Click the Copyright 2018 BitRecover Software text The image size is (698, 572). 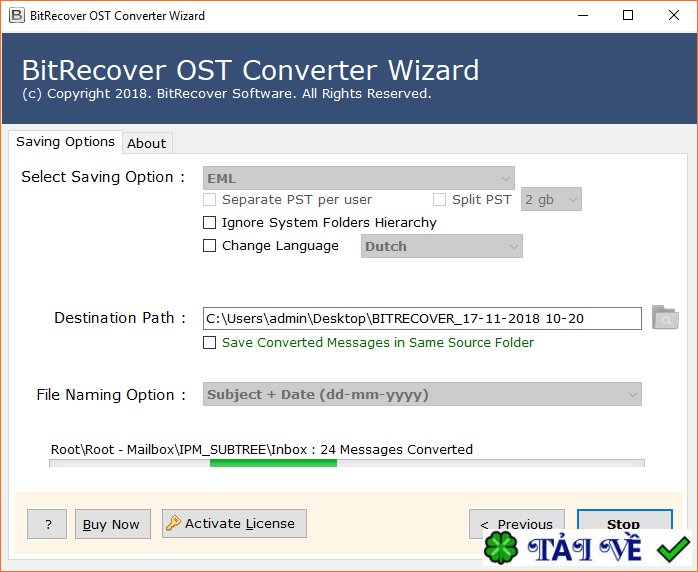227,93
